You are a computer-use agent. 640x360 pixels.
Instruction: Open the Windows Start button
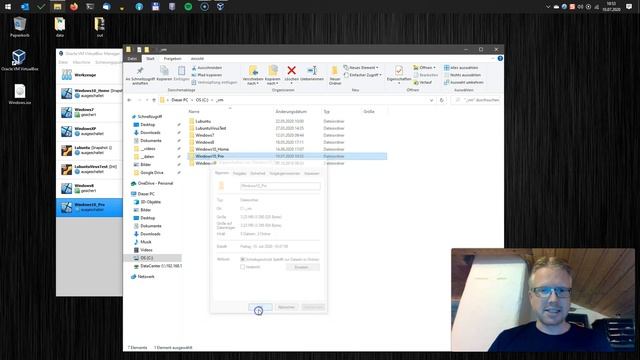(x=8, y=7)
